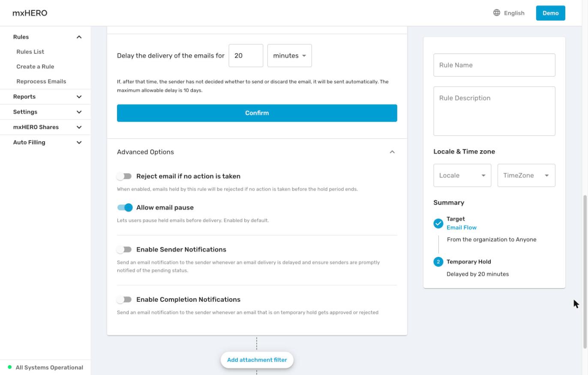Click the Target completed checkmark icon
The width and height of the screenshot is (588, 375).
point(438,223)
